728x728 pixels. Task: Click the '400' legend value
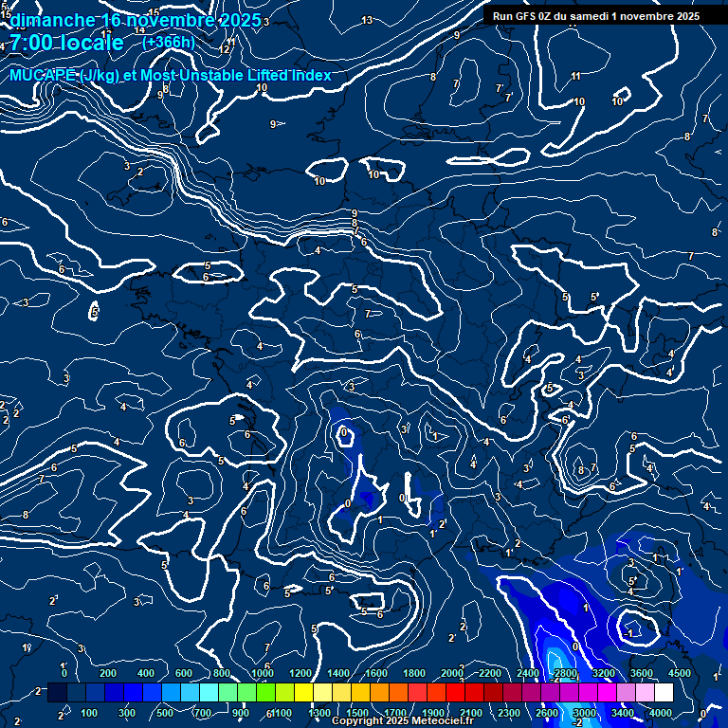tap(146, 673)
